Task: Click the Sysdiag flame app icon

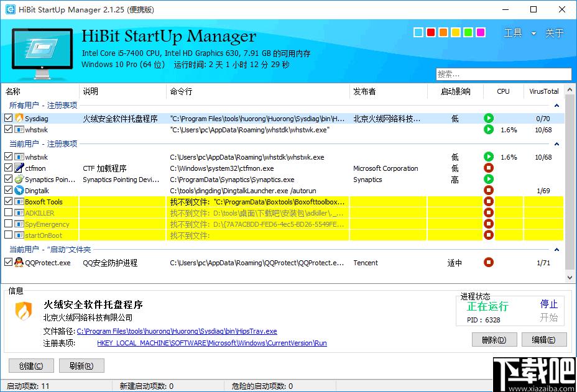Action: [x=19, y=118]
